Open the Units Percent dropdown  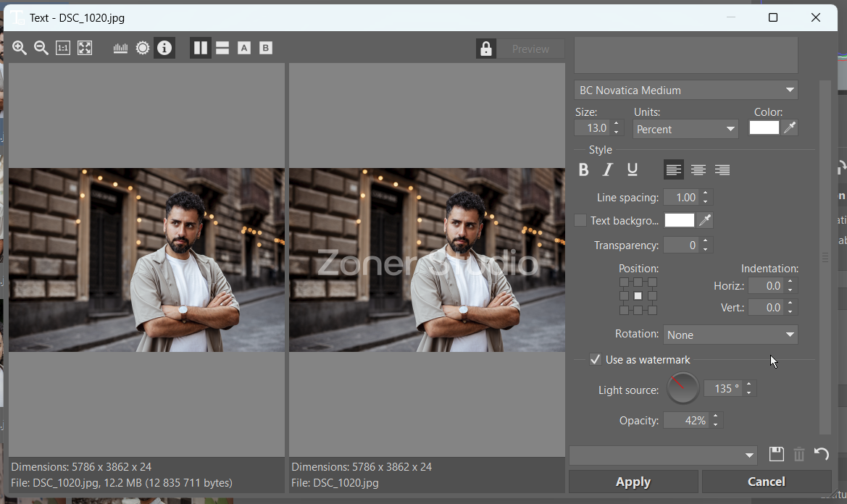[x=685, y=130]
